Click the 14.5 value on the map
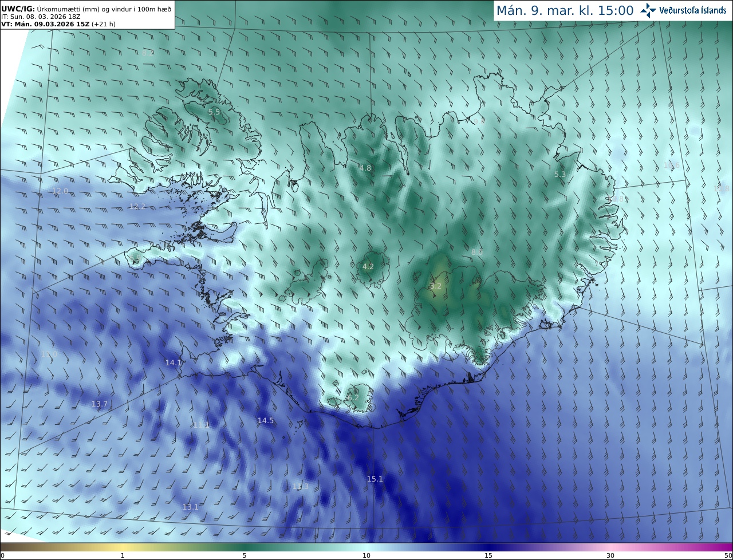 [265, 420]
